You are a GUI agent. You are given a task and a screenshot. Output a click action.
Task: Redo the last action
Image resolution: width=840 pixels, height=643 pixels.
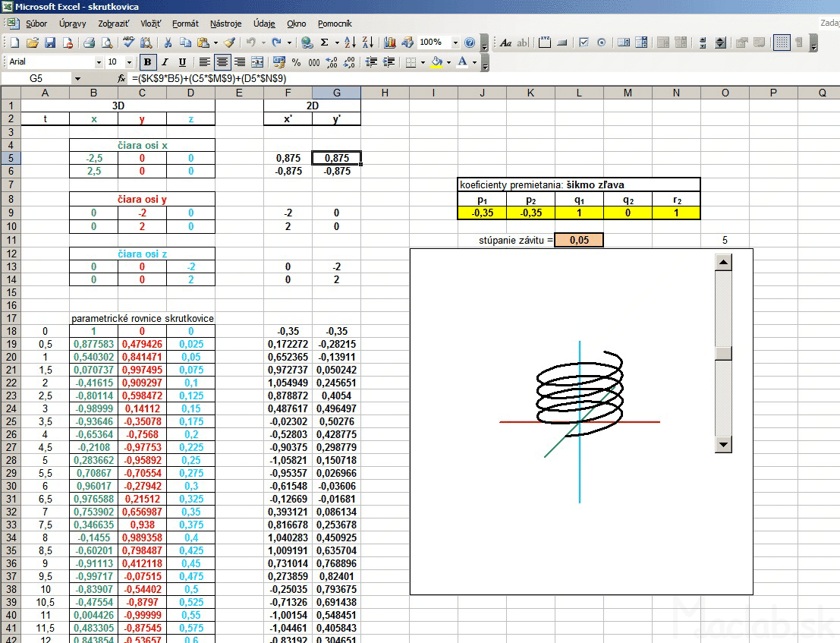[276, 43]
